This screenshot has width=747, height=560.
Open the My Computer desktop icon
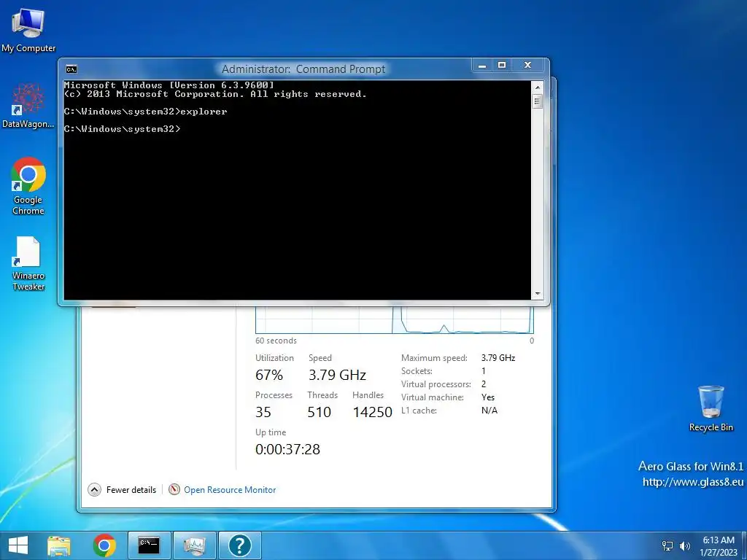(x=28, y=30)
